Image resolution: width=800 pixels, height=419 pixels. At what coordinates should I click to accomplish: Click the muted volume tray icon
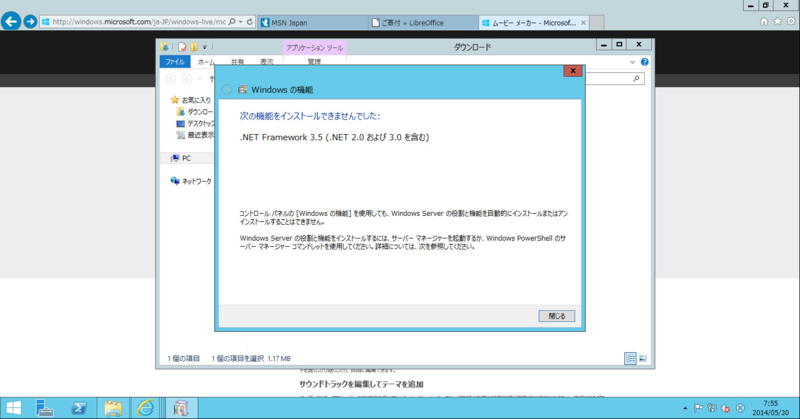[725, 408]
